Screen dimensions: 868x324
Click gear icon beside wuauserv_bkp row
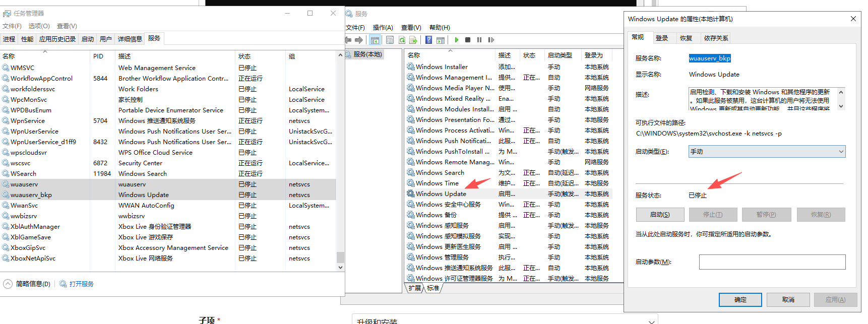pyautogui.click(x=6, y=195)
